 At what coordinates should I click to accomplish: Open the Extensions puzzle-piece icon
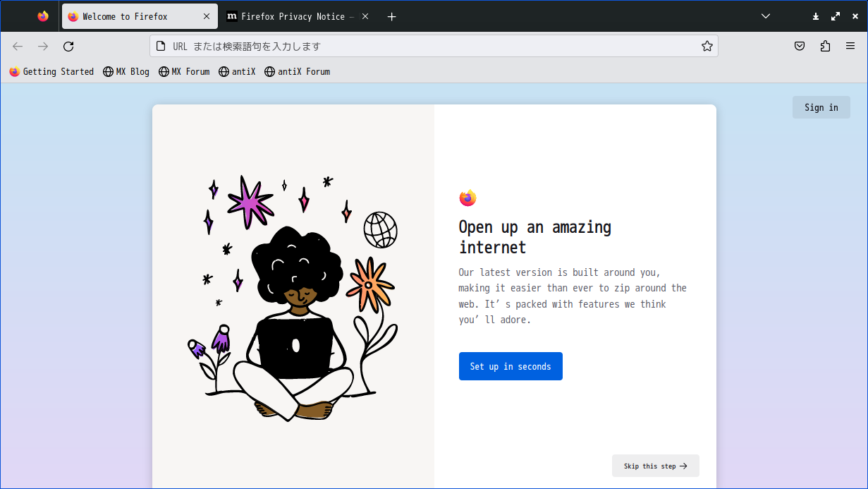coord(825,46)
